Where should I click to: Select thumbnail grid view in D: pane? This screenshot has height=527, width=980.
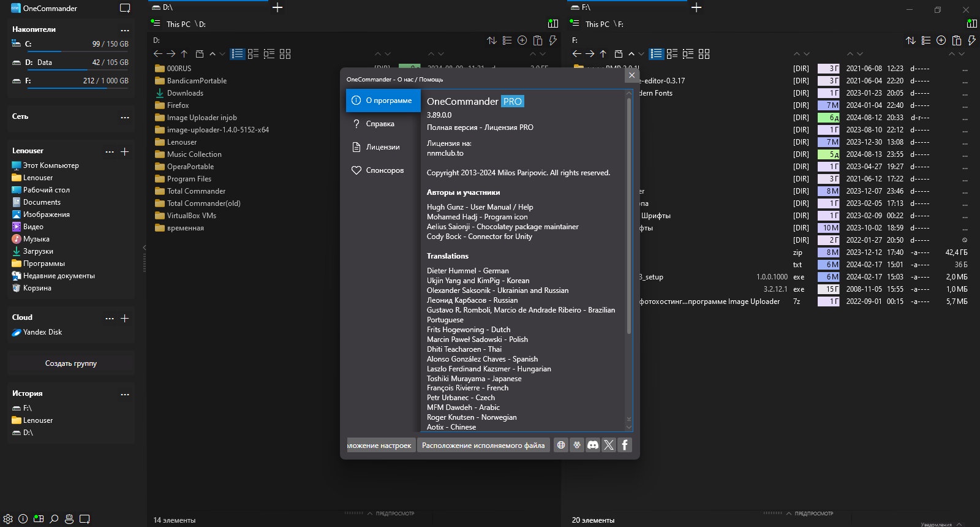[285, 54]
